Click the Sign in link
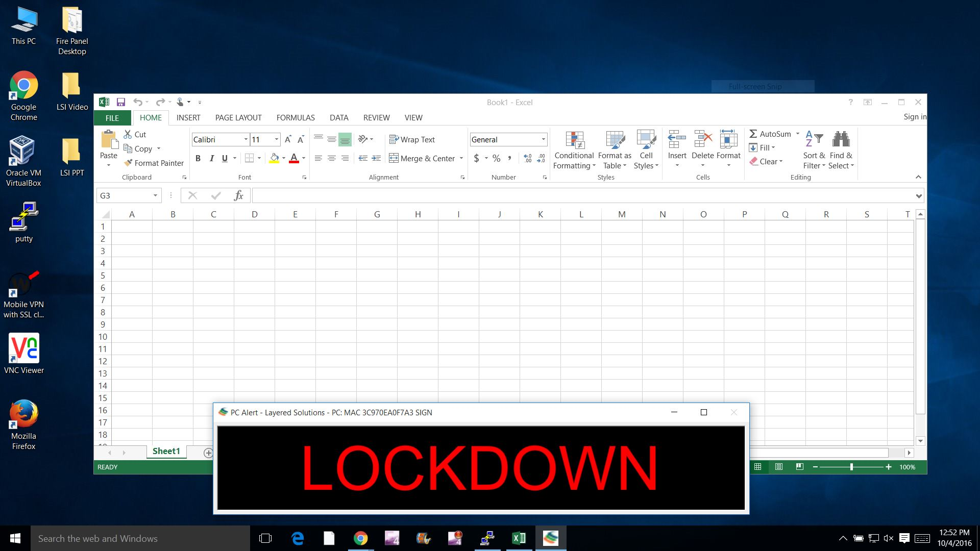Viewport: 980px width, 551px height. click(914, 117)
